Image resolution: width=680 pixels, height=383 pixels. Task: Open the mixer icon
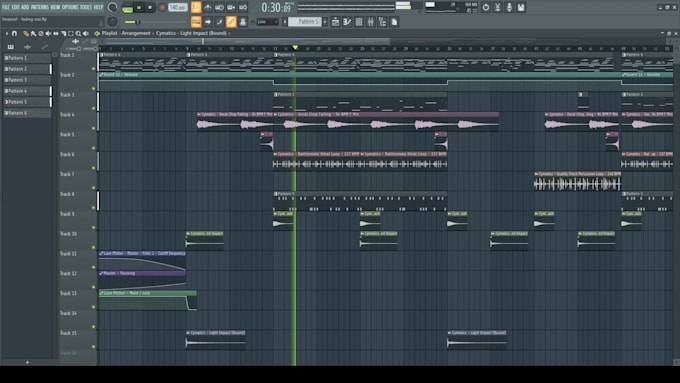point(370,22)
